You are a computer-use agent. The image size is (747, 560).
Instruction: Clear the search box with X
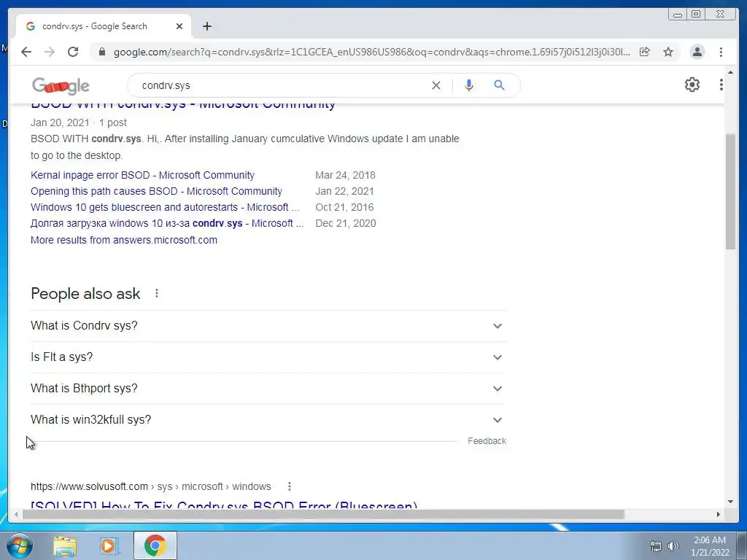tap(436, 85)
